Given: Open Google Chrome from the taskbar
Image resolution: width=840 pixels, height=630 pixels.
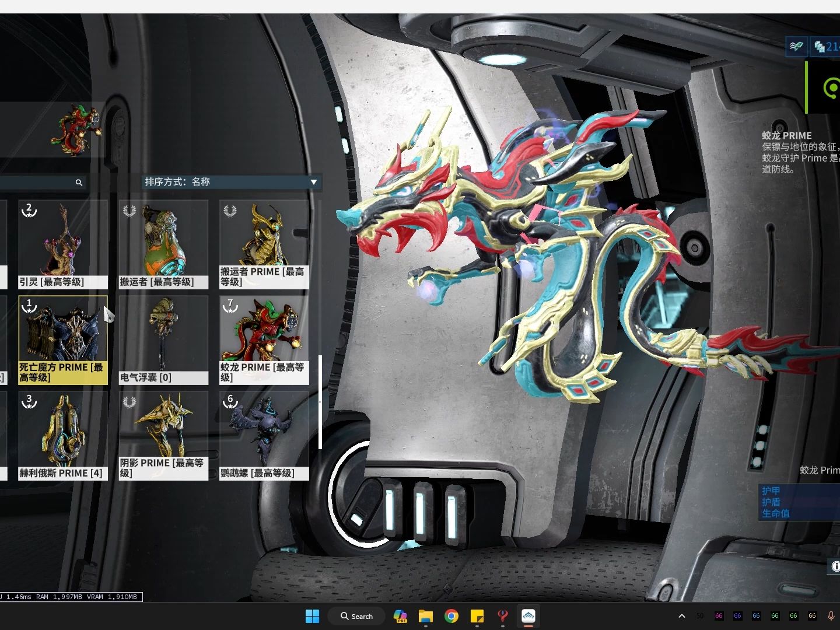Looking at the screenshot, I should 452,616.
